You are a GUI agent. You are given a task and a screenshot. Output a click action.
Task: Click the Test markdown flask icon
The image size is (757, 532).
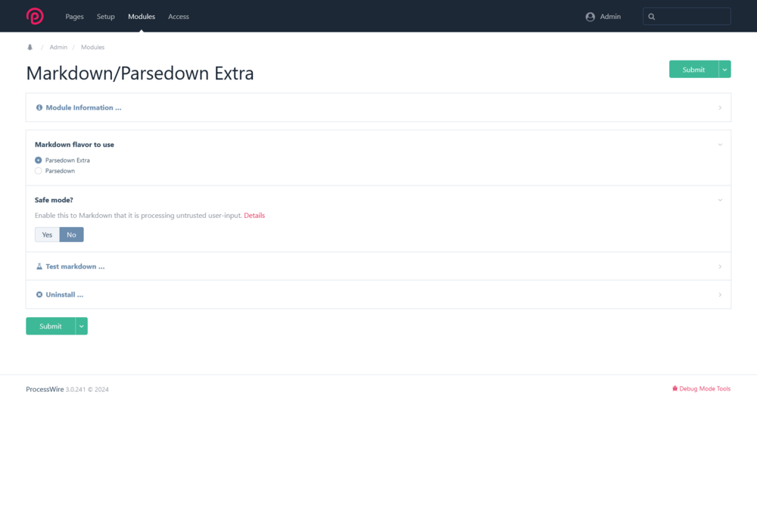point(39,266)
